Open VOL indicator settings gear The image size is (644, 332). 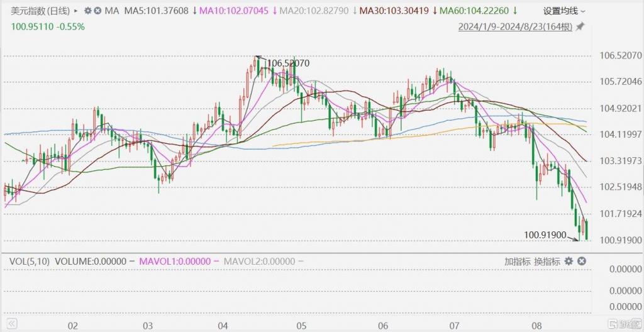point(569,261)
